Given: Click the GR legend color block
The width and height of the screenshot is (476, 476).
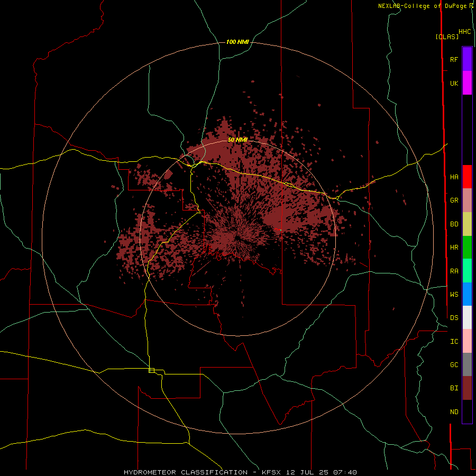Looking at the screenshot, I should click(467, 200).
